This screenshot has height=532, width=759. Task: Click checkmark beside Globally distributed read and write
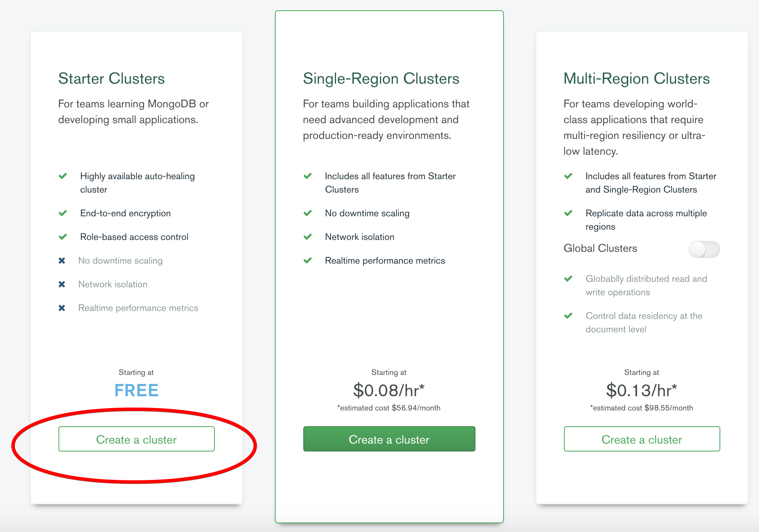point(568,279)
